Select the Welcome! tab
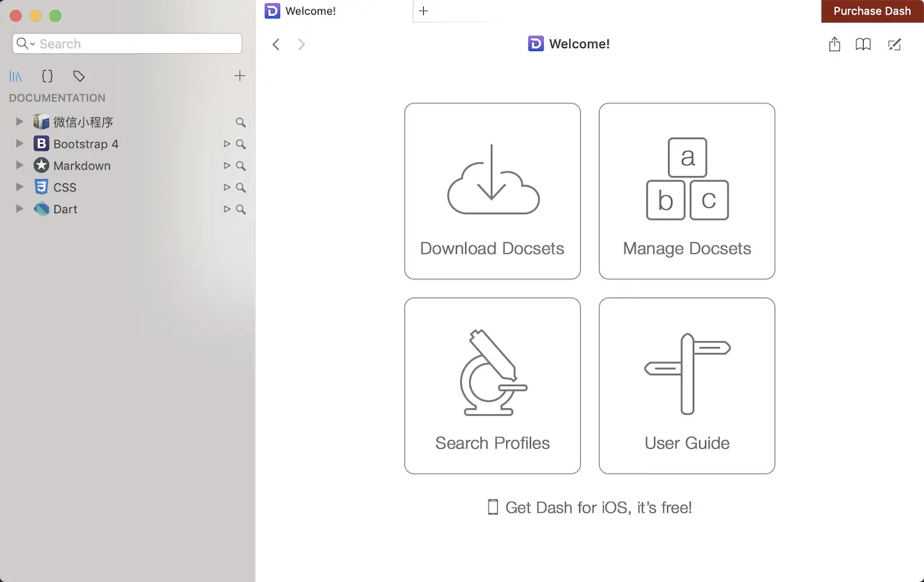Image resolution: width=924 pixels, height=582 pixels. pos(334,11)
